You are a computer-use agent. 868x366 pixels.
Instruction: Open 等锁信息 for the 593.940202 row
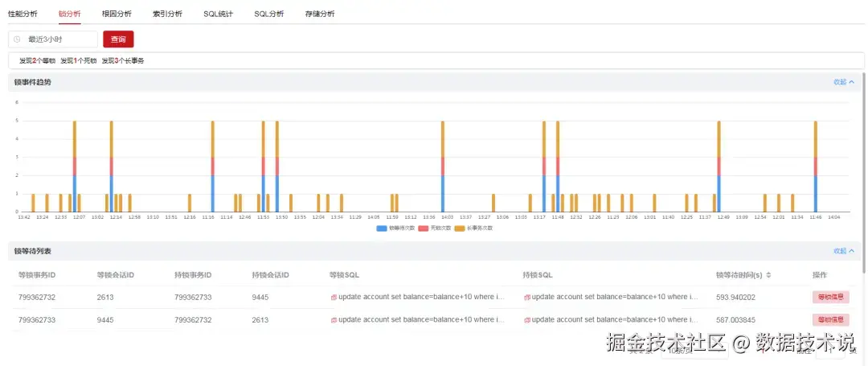pyautogui.click(x=830, y=298)
